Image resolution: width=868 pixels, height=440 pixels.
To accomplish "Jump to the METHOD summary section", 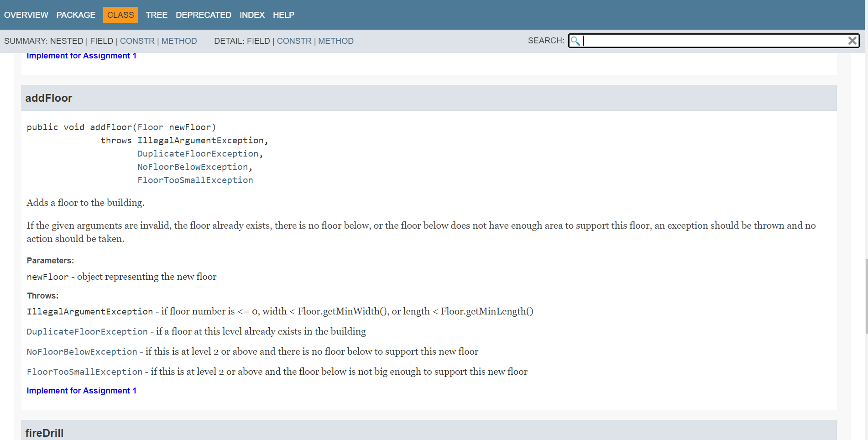I will [x=179, y=41].
